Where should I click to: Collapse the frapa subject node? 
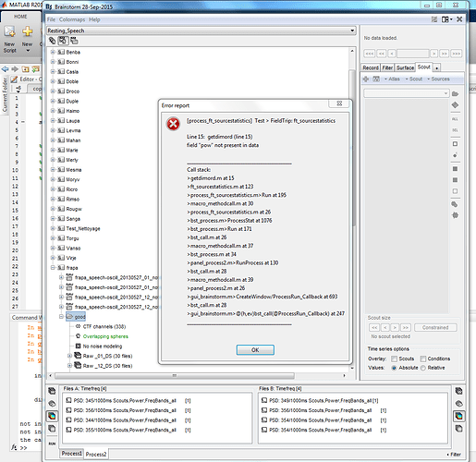point(53,268)
